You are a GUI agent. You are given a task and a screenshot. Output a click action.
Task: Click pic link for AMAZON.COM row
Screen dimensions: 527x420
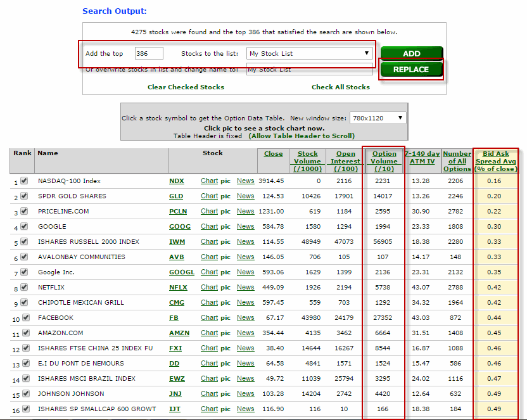(x=225, y=333)
